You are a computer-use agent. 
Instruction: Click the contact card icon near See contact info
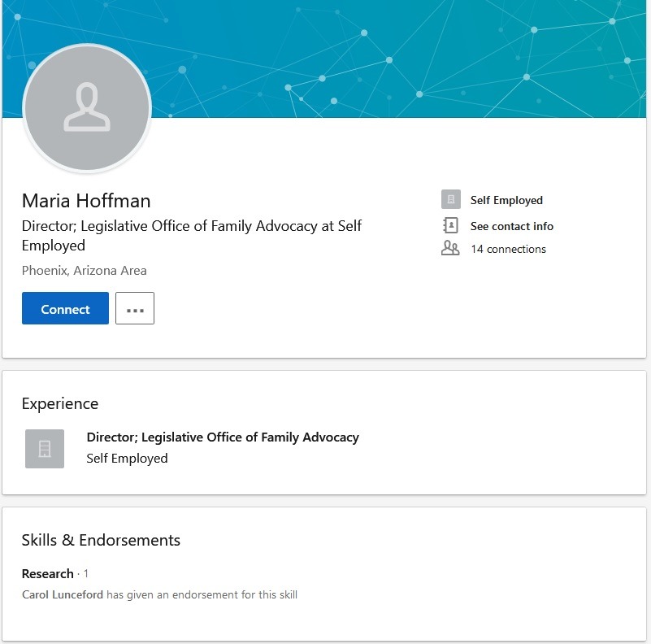(451, 226)
